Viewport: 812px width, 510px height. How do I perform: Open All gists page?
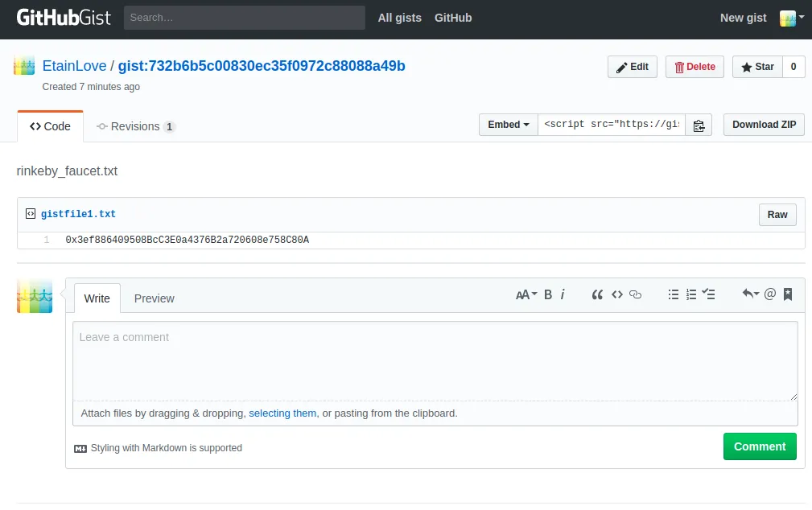pos(400,18)
